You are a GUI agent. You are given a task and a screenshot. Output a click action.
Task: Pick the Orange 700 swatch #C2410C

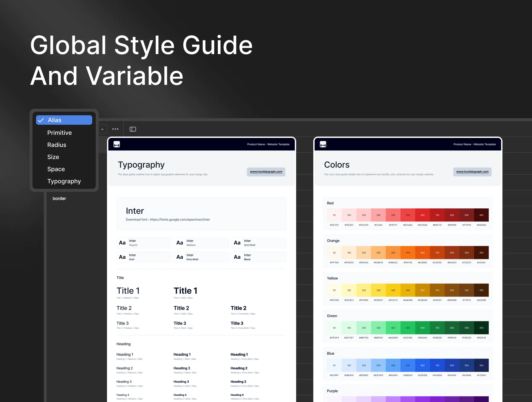(437, 253)
